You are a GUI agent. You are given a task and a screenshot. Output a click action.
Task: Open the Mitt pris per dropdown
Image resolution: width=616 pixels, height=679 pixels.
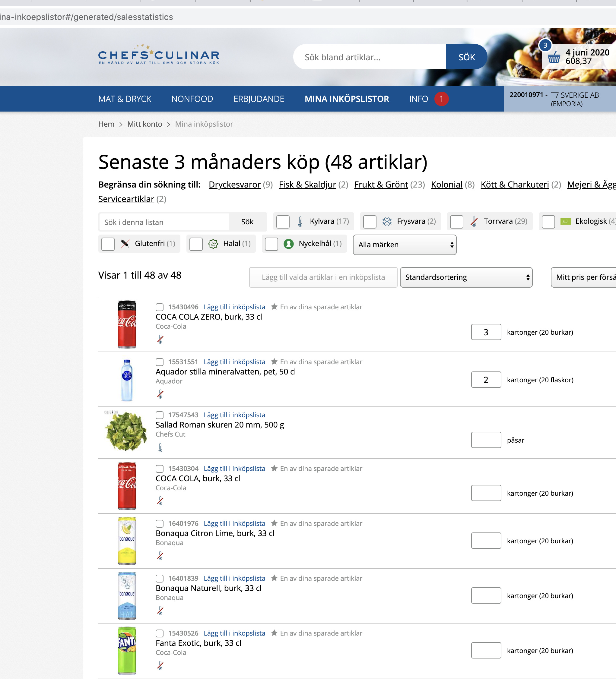583,277
